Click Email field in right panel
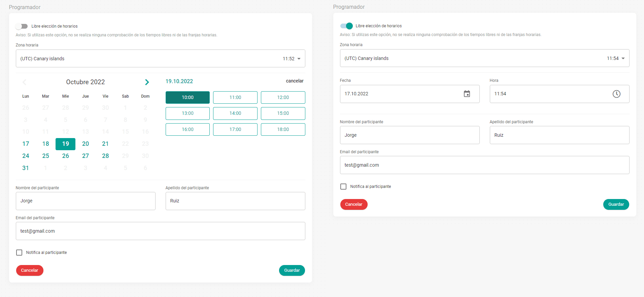This screenshot has width=644, height=297. 484,165
